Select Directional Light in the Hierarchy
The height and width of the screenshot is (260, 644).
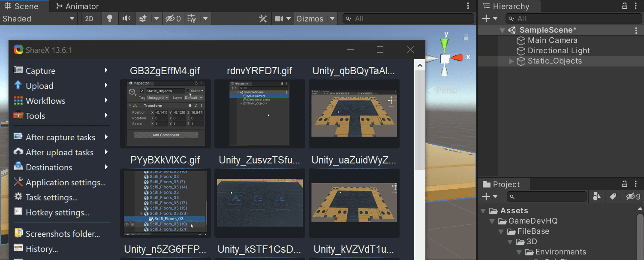pos(559,51)
